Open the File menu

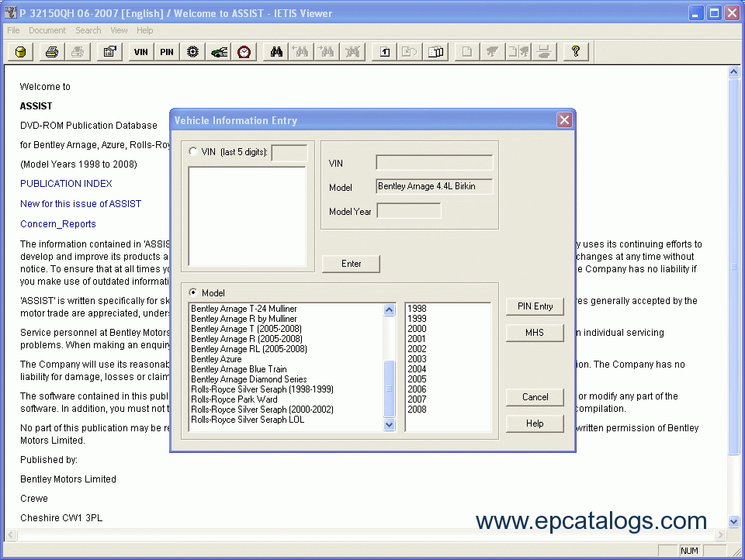click(13, 30)
